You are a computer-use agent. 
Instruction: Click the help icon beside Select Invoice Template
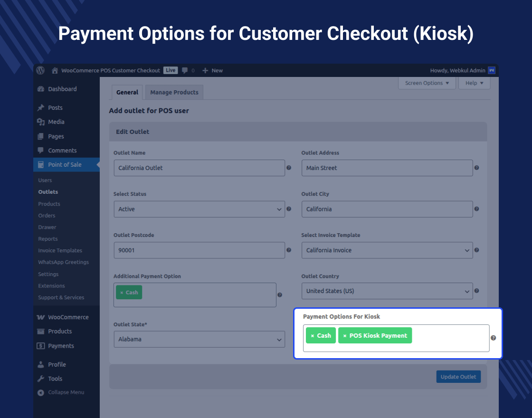click(x=476, y=250)
